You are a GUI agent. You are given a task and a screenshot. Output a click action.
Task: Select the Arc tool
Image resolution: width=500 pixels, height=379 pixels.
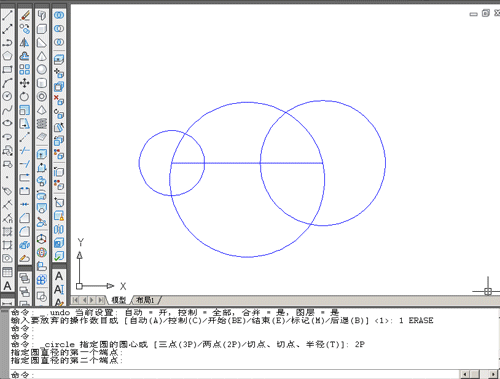point(7,83)
